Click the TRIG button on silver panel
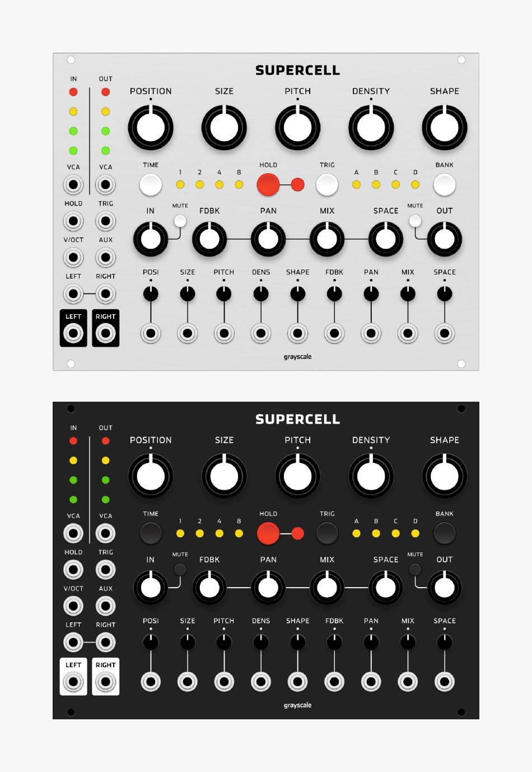This screenshot has width=532, height=772. pos(327,184)
